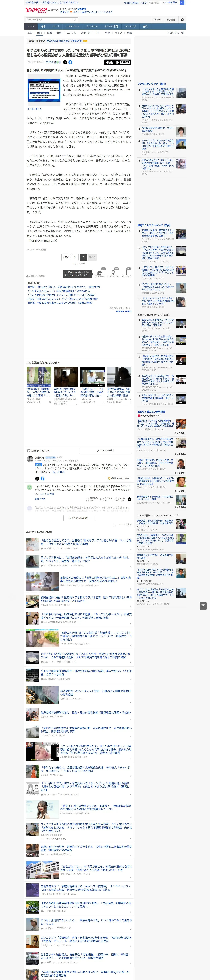Share the article on X below the headline
This screenshot has width=210, height=980.
[65, 62]
